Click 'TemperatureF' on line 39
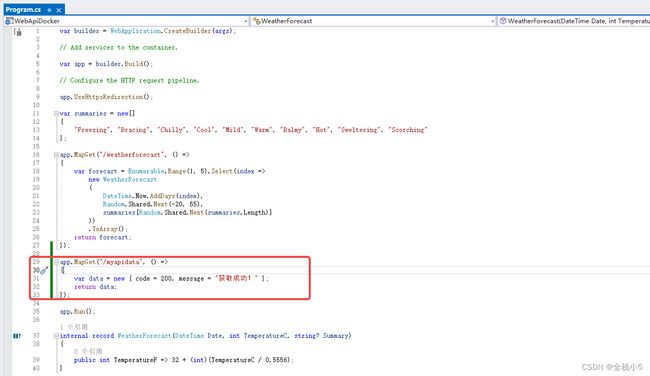Screen dimensions: 650x376 coord(136,360)
